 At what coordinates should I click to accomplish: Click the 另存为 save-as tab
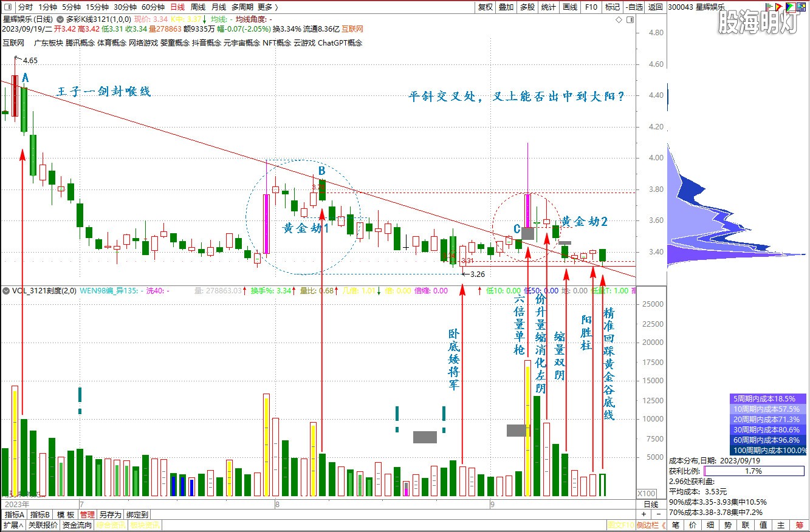point(110,514)
